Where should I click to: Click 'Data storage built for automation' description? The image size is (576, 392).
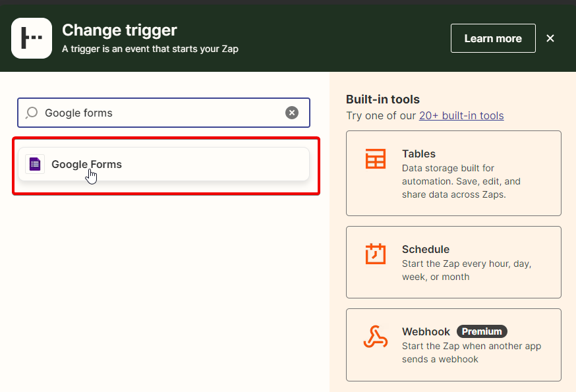461,181
